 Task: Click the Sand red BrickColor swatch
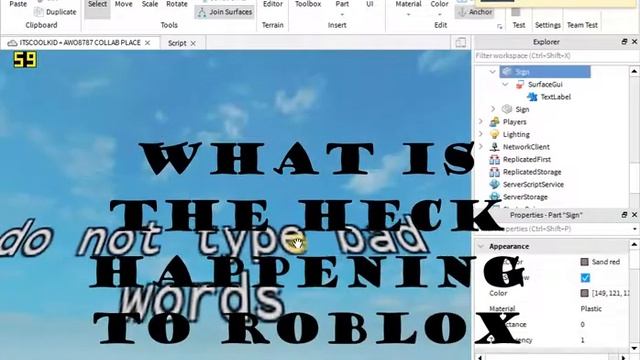584,262
